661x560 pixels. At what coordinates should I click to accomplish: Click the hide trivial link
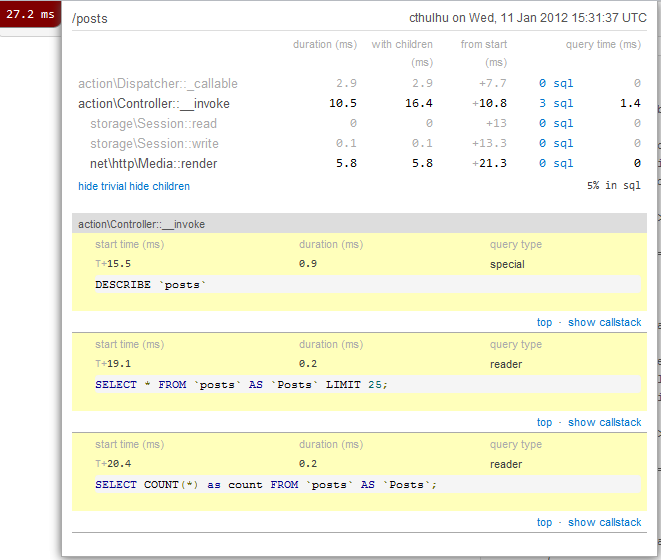point(102,186)
